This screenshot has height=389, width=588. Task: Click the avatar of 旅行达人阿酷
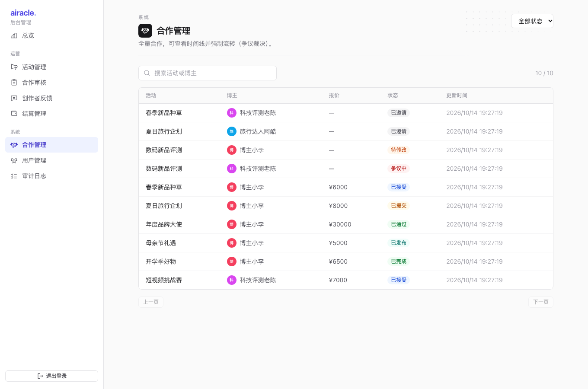tap(232, 131)
